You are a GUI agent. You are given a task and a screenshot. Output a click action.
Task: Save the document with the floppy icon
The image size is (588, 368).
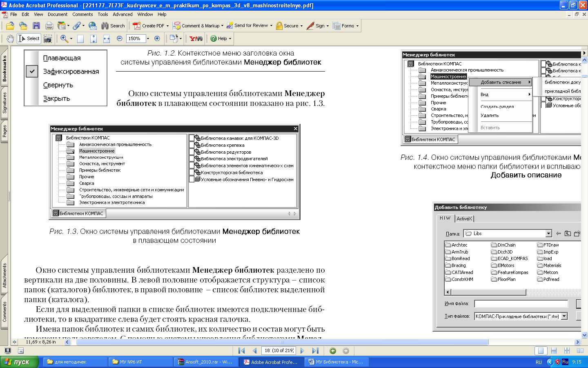pos(36,26)
